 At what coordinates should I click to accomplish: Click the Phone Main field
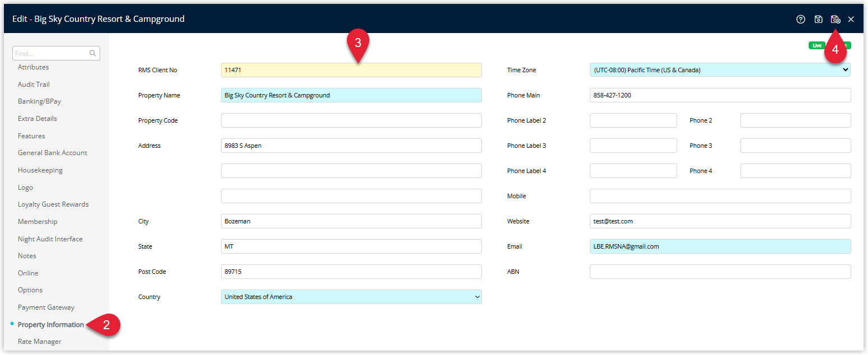click(x=720, y=95)
